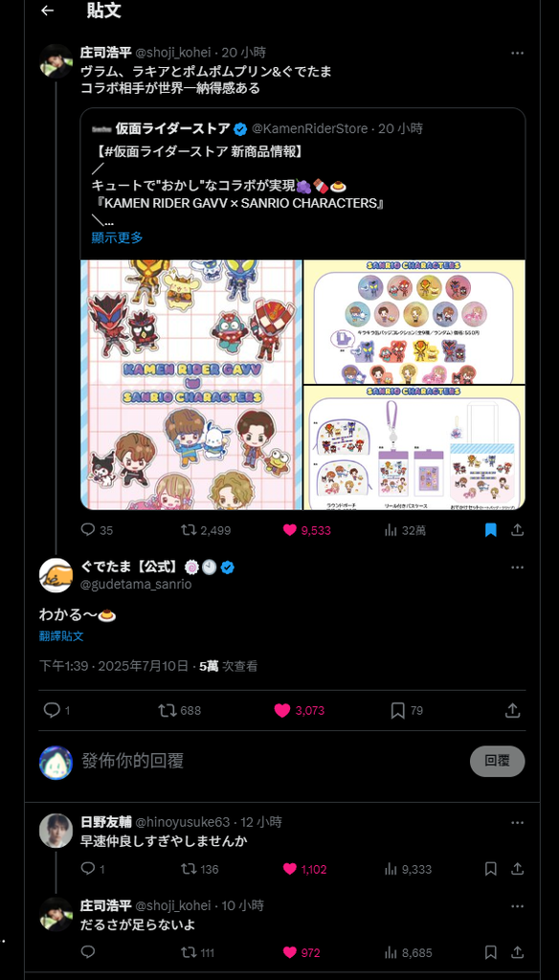Open 日野友輔 profile name link
This screenshot has width=559, height=980.
tap(105, 822)
